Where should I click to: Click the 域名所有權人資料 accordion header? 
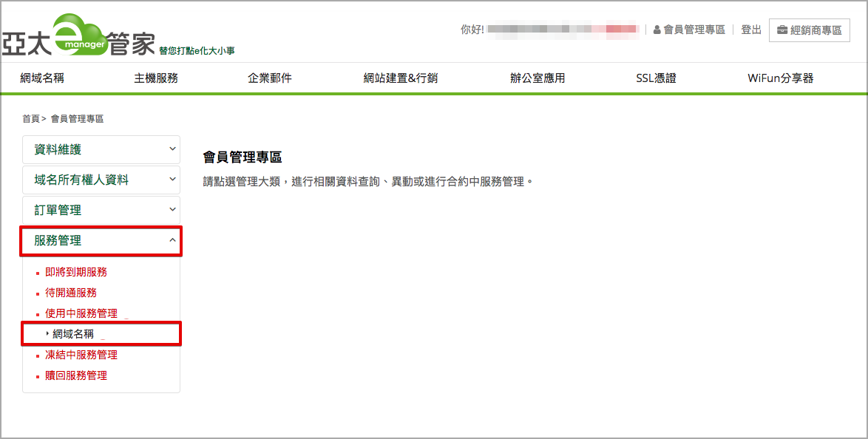(x=101, y=180)
